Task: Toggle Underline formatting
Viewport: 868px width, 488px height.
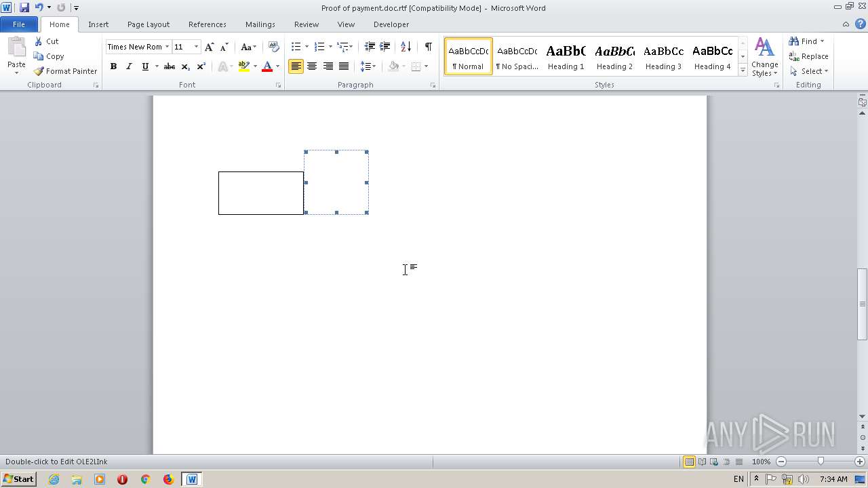Action: 144,66
